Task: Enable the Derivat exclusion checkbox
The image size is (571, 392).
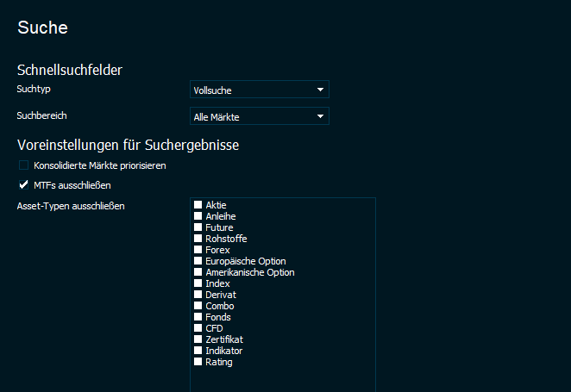Action: click(198, 295)
